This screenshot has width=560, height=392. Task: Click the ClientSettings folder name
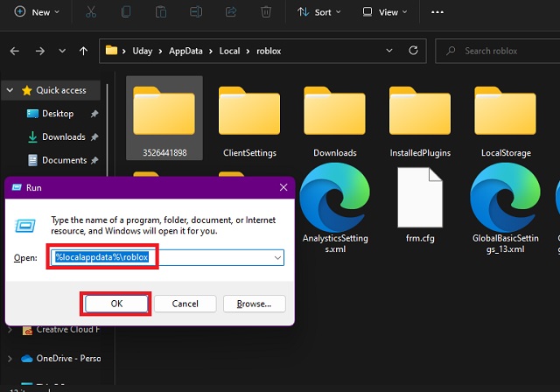249,153
